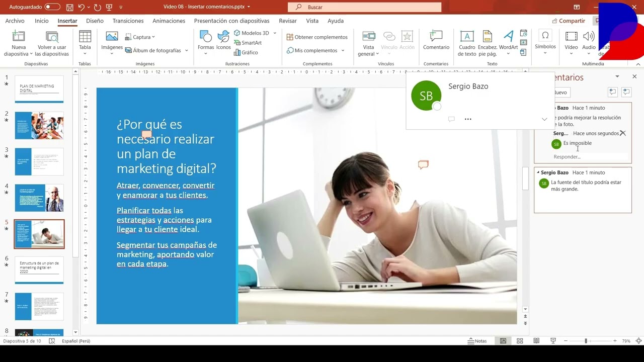
Task: Open the Animaciones tab
Action: coord(169,21)
